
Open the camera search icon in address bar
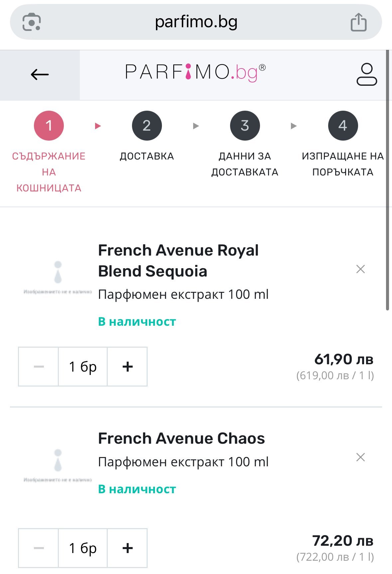[x=32, y=22]
